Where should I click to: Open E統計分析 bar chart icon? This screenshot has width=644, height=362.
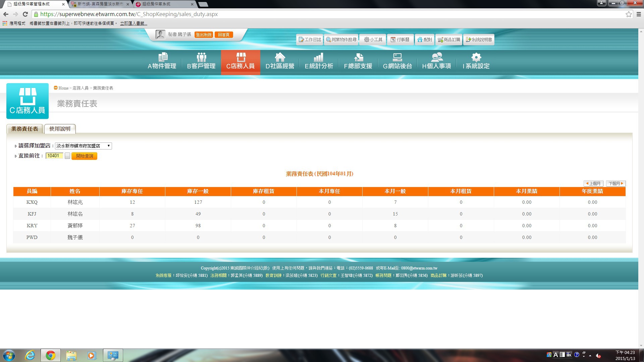[x=319, y=57]
